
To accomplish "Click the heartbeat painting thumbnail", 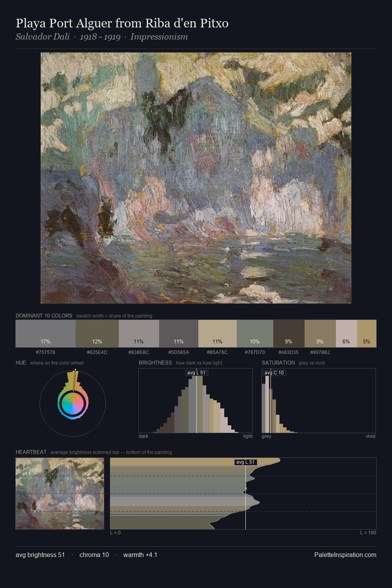I will pyautogui.click(x=60, y=494).
